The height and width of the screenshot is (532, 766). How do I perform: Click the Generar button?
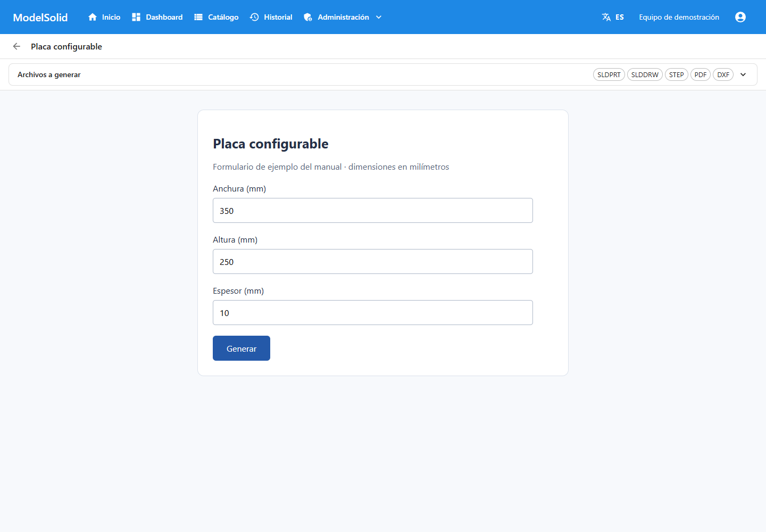point(242,348)
